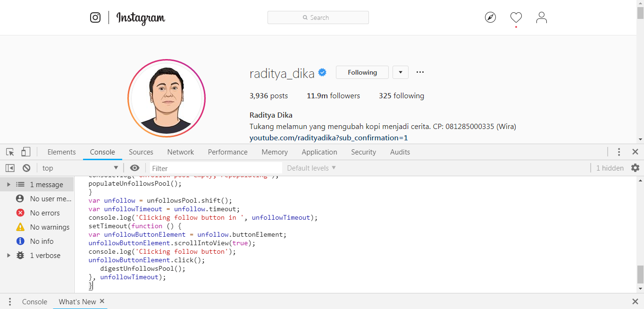Click the errors red X icon
644x309 pixels.
coord(20,213)
